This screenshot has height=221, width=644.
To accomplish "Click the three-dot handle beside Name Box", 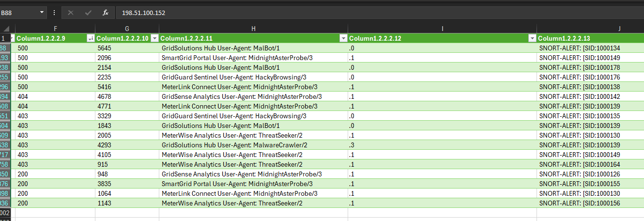I will pos(54,13).
